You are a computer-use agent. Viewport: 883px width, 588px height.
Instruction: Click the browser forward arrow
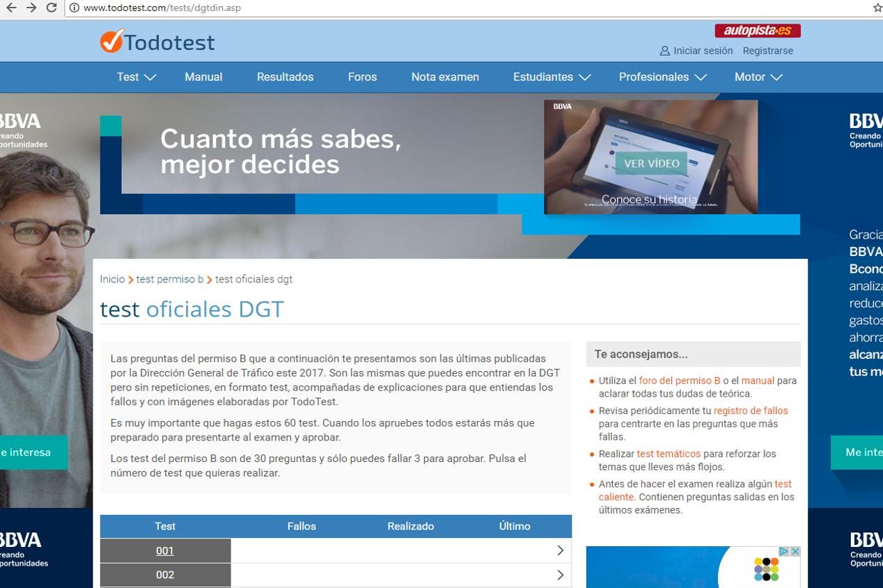(x=31, y=8)
